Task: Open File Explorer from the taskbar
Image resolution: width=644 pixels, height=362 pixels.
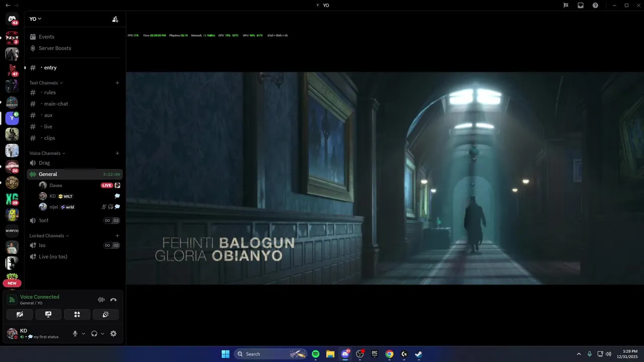Action: coord(330,354)
